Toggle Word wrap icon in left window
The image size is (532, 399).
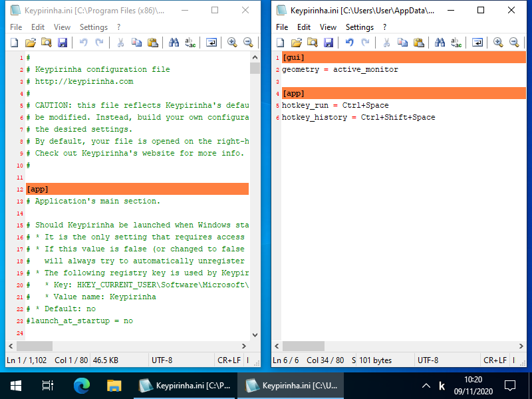211,43
